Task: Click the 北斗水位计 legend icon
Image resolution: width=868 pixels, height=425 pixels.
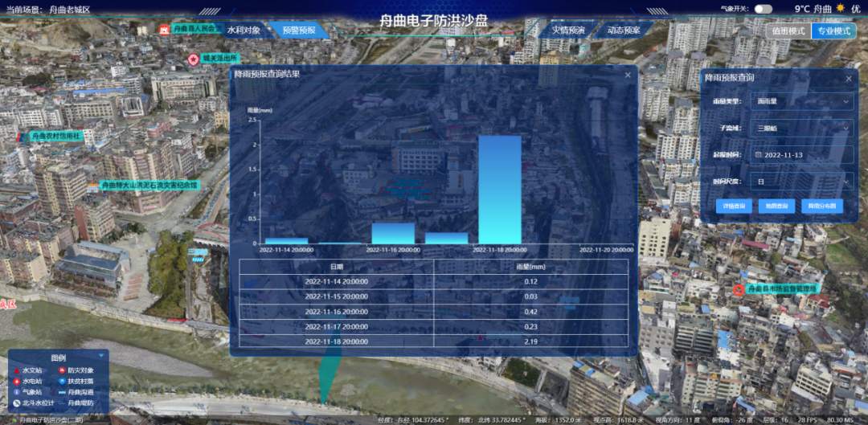Action: [x=16, y=403]
